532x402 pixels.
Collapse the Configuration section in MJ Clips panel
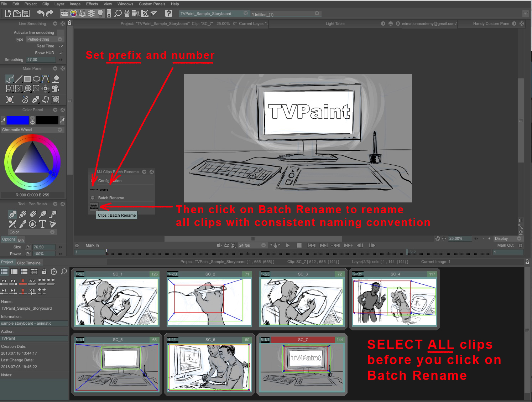click(93, 181)
